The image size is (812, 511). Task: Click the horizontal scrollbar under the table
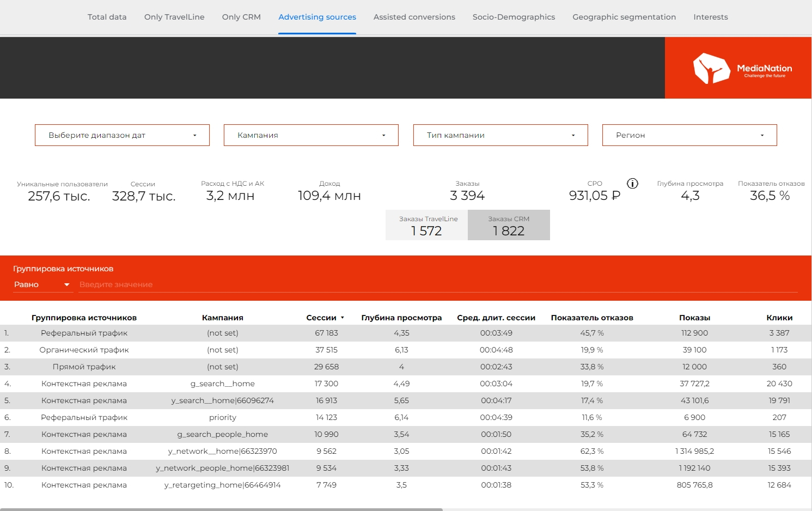[x=221, y=509]
